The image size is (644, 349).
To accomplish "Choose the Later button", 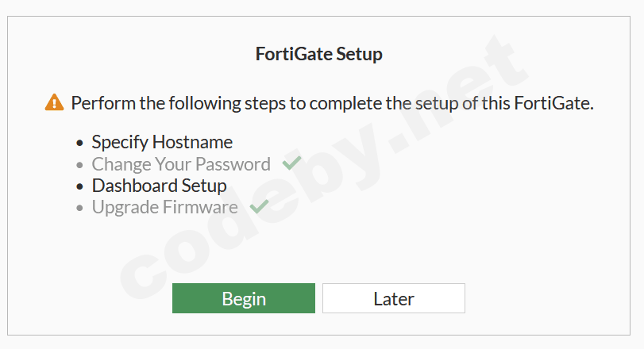I will click(393, 298).
